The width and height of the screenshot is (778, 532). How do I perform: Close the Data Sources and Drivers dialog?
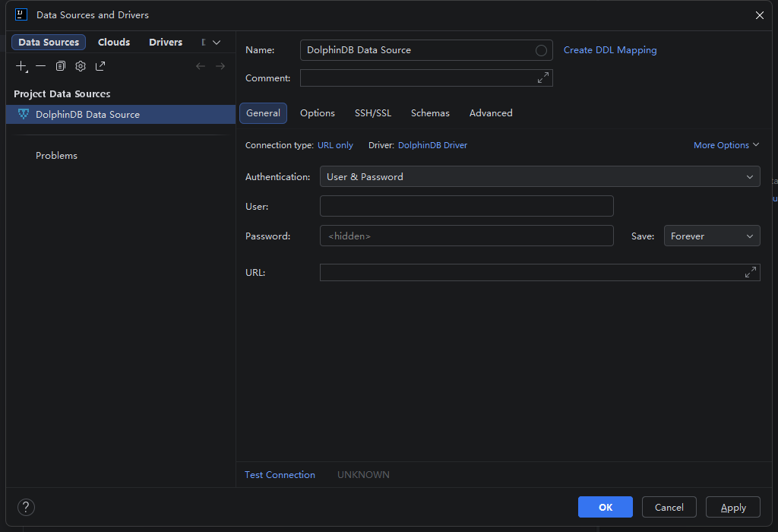point(760,15)
